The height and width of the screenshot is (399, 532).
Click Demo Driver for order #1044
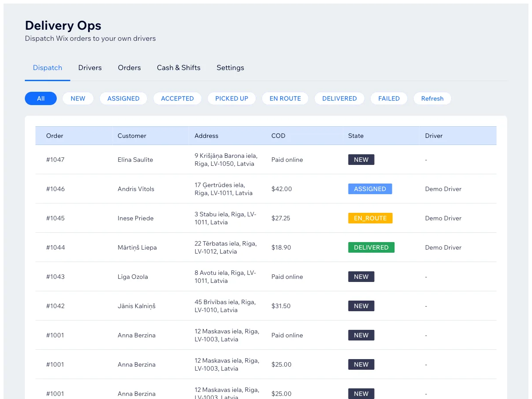[x=443, y=247]
